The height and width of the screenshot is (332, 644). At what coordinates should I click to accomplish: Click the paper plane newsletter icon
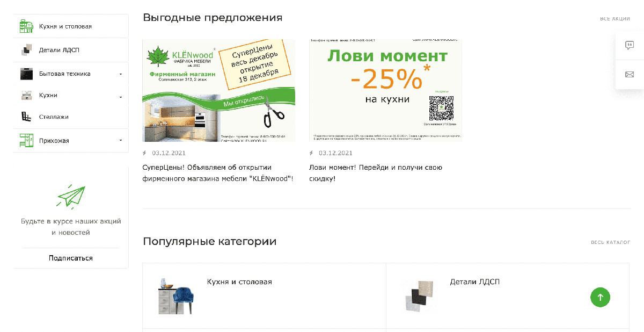[x=71, y=197]
